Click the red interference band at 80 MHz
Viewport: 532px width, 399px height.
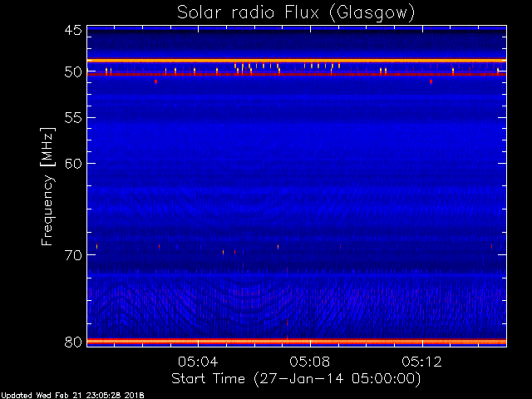[297, 342]
